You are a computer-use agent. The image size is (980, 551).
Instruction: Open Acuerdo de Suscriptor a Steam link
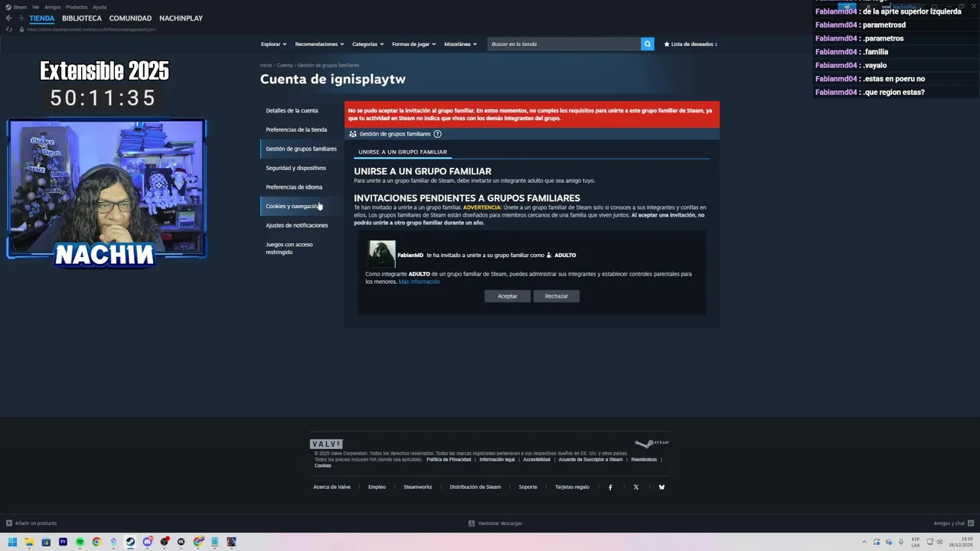pyautogui.click(x=590, y=460)
